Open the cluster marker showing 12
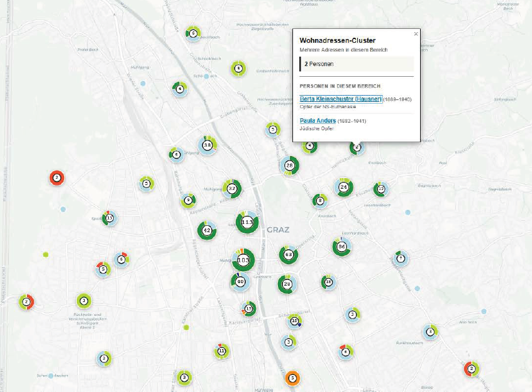Screen dimensions: 532x392 coord(381,189)
